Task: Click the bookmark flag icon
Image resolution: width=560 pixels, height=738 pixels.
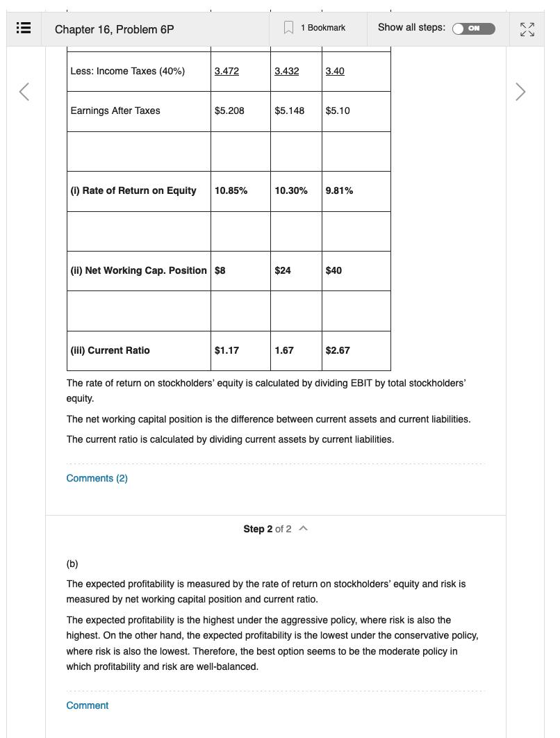Action: coord(288,27)
